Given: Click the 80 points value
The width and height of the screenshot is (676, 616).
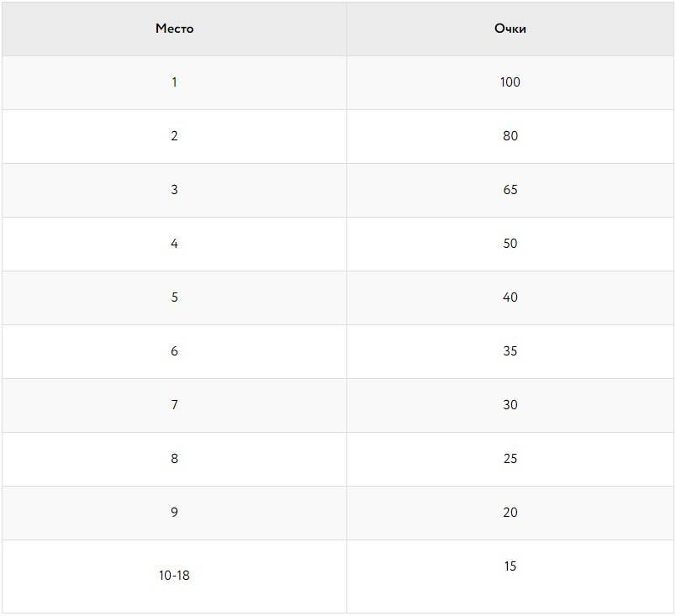Looking at the screenshot, I should click(510, 136).
